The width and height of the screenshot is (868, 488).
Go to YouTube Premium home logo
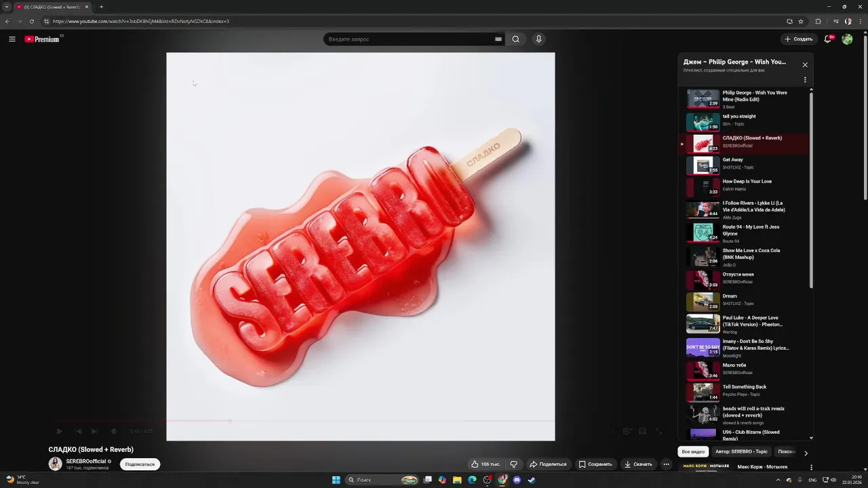click(x=43, y=39)
